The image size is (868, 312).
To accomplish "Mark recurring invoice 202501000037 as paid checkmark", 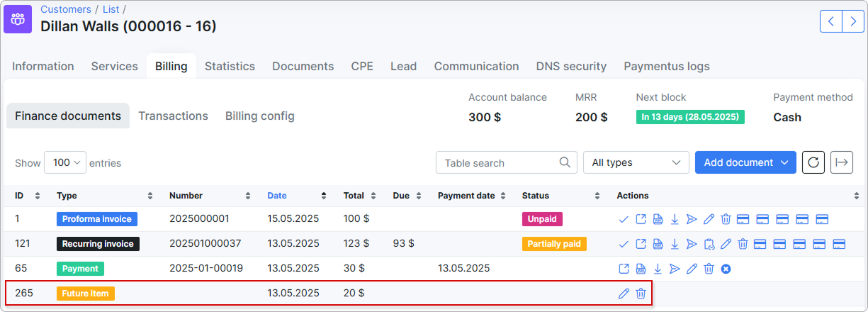I will pos(624,244).
